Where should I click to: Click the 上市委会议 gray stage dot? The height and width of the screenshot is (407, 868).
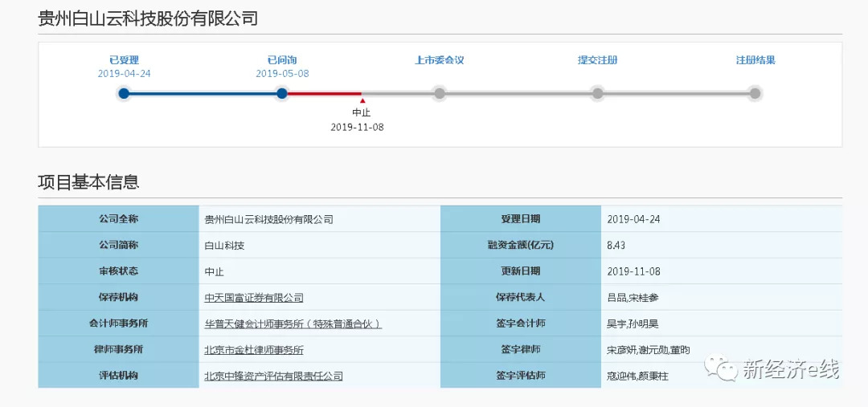click(440, 93)
